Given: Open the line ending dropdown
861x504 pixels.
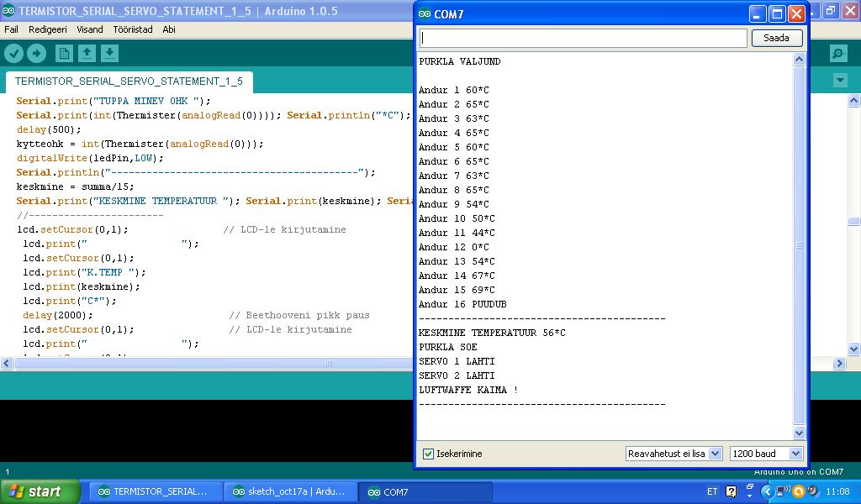Looking at the screenshot, I should [673, 454].
